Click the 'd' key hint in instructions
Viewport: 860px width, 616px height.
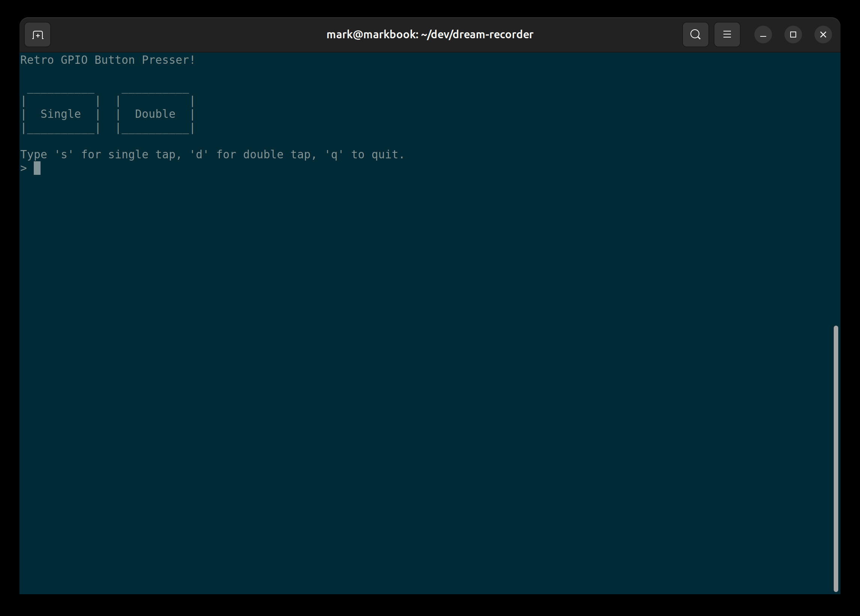pyautogui.click(x=199, y=155)
